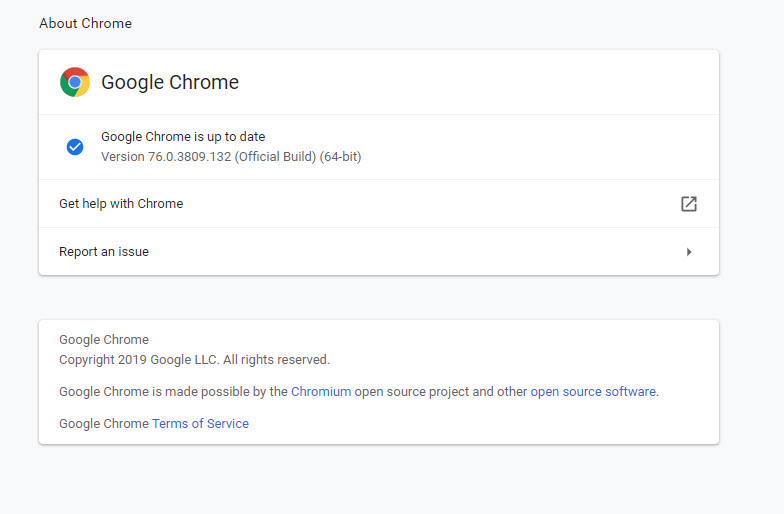Open the Chromium project link

point(321,392)
